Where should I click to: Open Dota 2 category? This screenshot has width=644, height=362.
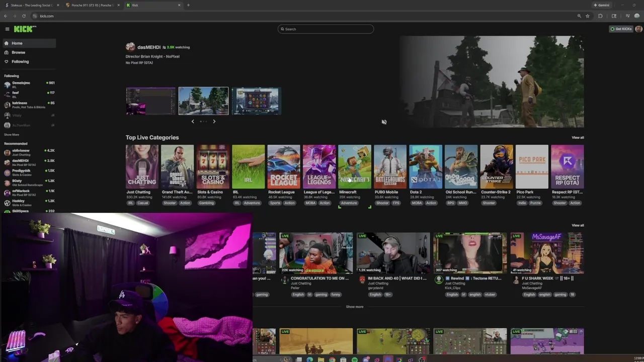pyautogui.click(x=426, y=167)
